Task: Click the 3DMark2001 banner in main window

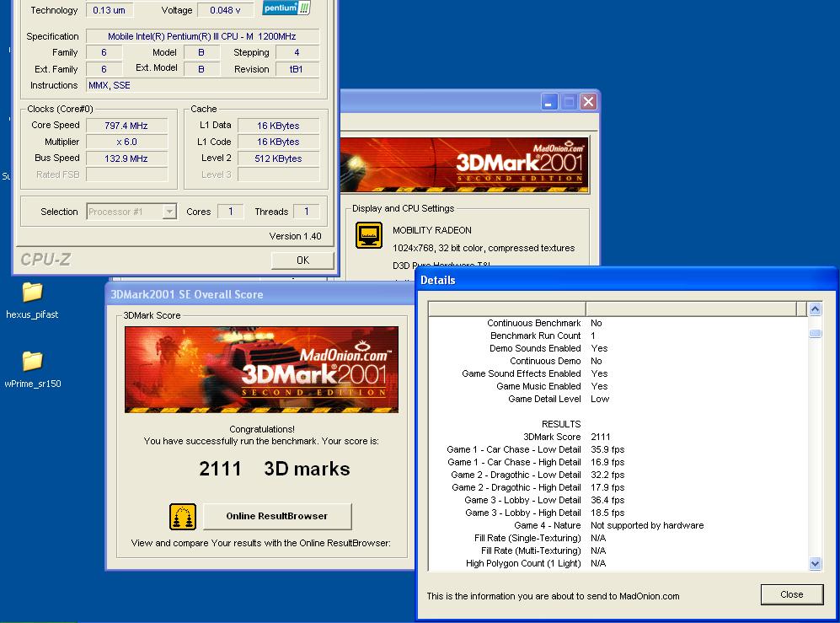Action: click(x=464, y=165)
